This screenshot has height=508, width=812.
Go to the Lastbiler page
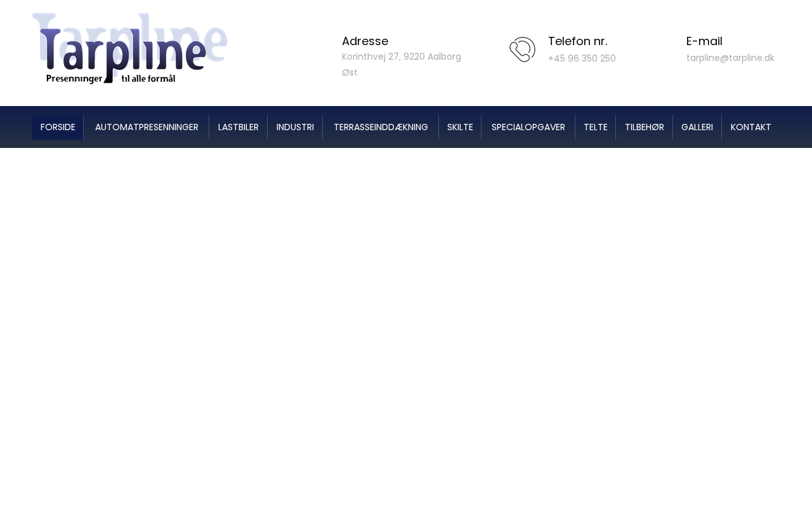coord(239,127)
